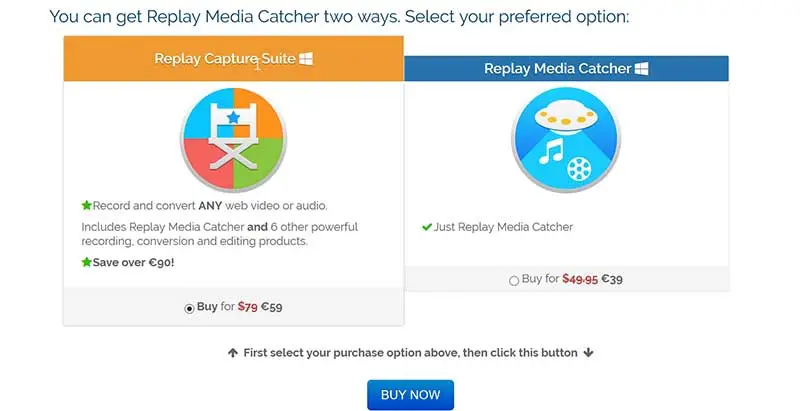Click green star before 'Record and convert'
This screenshot has height=411, width=800.
coord(86,205)
